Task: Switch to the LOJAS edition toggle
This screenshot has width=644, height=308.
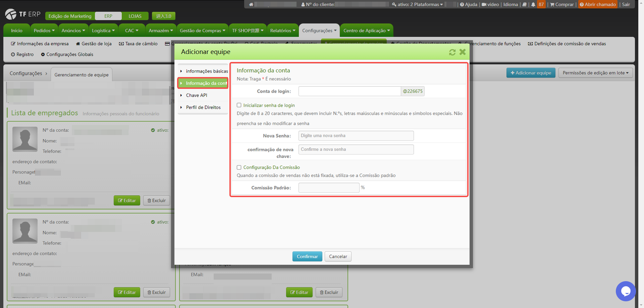Action: (135, 16)
